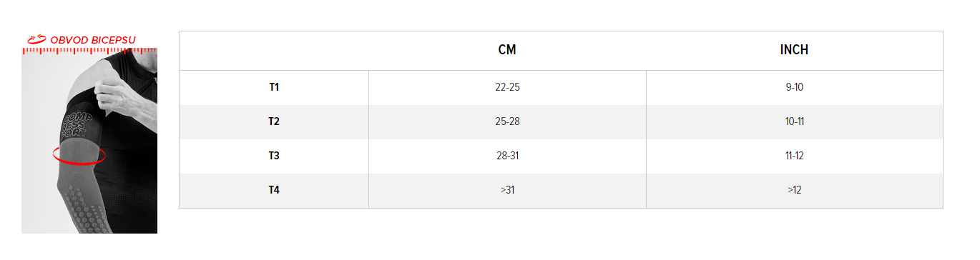Click the OBVOD BICEPSU red heading
980x260 pixels.
pos(93,40)
